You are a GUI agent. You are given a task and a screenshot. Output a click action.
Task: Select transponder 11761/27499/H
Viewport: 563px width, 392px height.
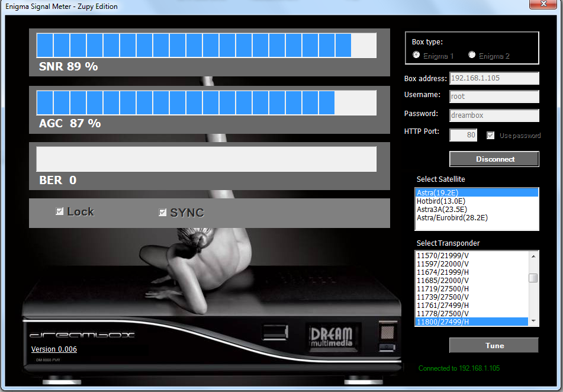[x=471, y=305]
